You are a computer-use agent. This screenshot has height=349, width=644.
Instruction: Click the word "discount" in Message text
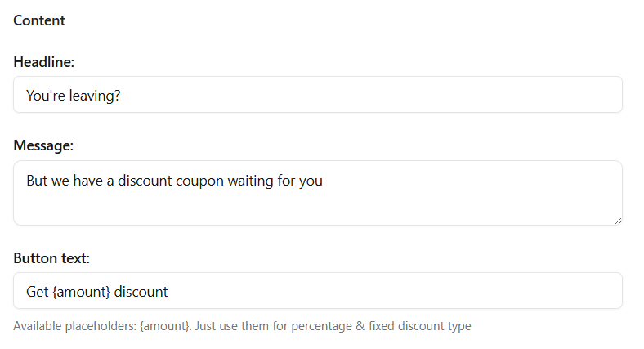click(x=145, y=181)
